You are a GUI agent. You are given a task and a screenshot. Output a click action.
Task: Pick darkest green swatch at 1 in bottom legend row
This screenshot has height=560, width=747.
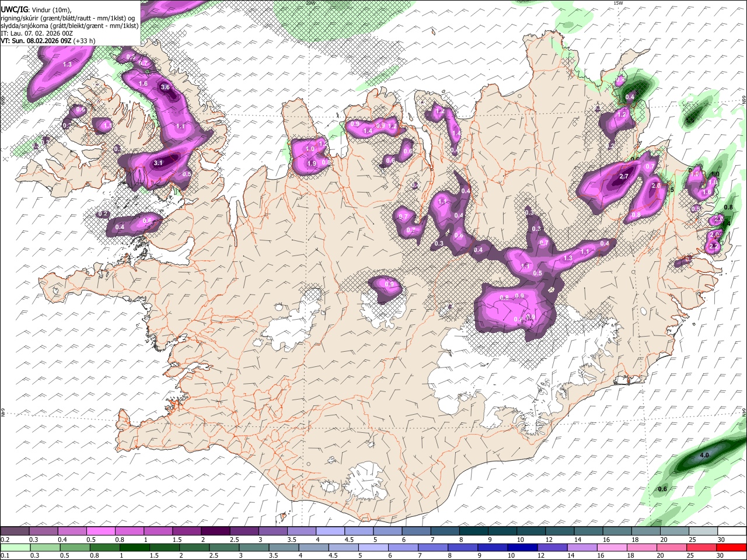click(x=134, y=547)
